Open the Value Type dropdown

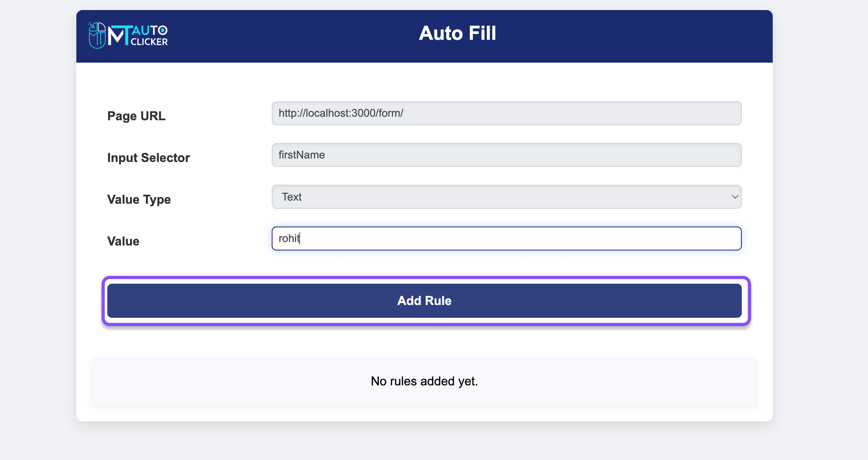point(505,197)
